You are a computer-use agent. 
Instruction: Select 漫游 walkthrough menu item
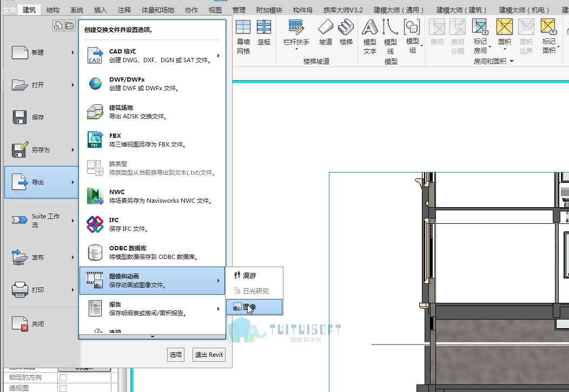254,276
